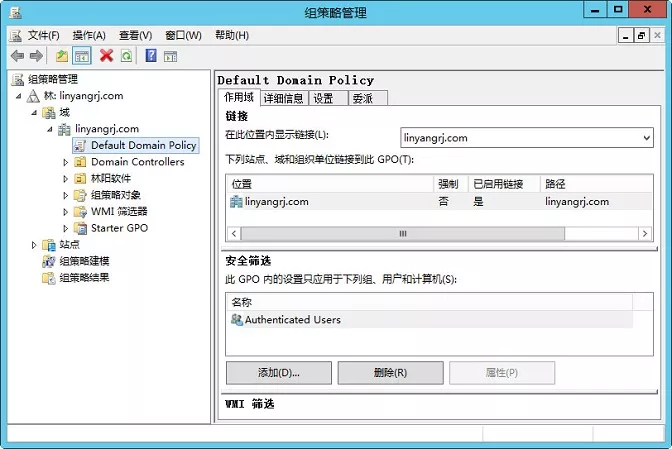Screen dimensions: 672x449
Task: Select the Starter GPO tree item
Action: (x=120, y=228)
